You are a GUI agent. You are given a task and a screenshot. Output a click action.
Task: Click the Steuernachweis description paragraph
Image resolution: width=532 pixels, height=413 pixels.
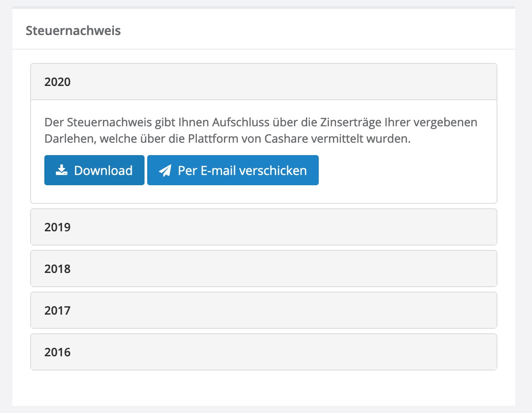pos(261,130)
